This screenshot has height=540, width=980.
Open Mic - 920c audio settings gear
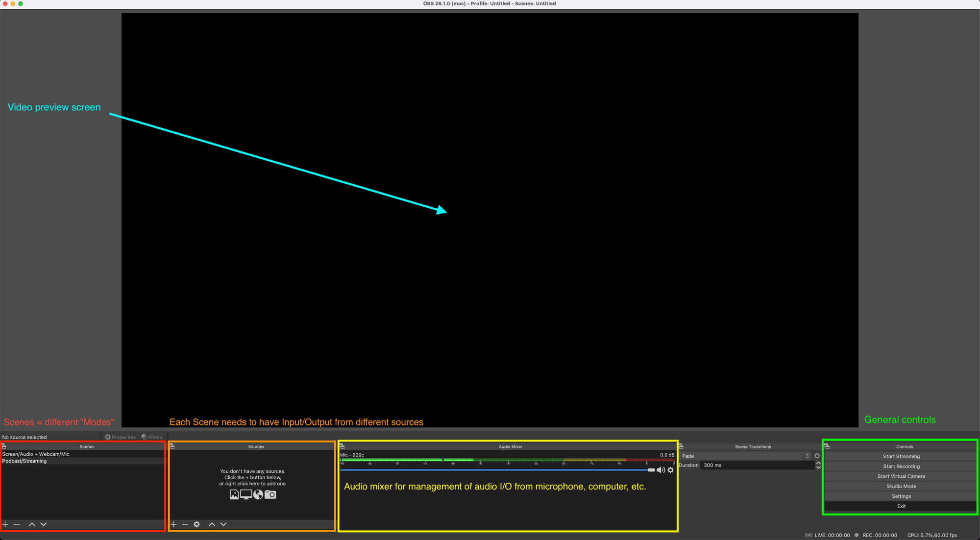(671, 470)
